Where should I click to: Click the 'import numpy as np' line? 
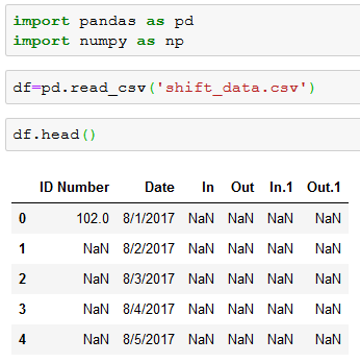coord(98,41)
